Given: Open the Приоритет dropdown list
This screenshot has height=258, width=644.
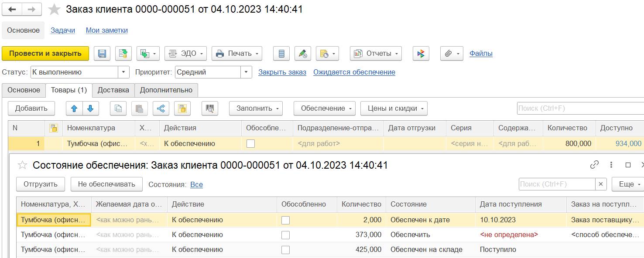Looking at the screenshot, I should 247,72.
